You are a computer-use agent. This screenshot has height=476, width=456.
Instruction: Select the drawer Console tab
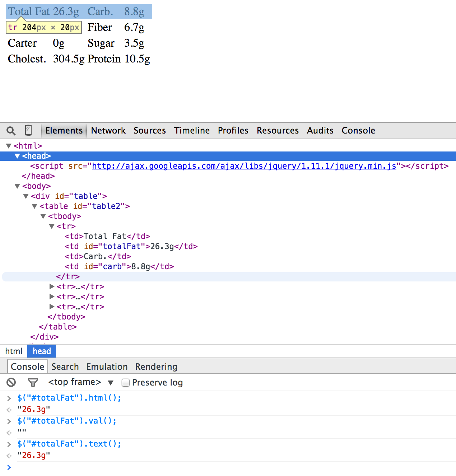pos(27,367)
